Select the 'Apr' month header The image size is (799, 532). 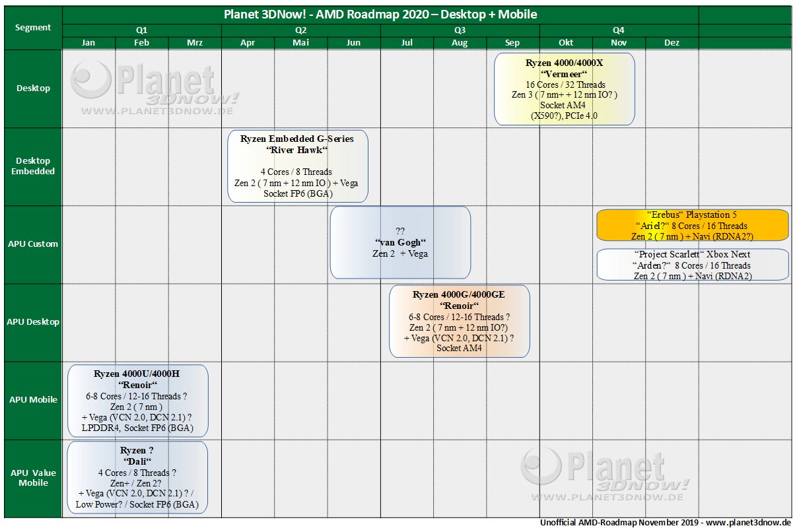[248, 43]
